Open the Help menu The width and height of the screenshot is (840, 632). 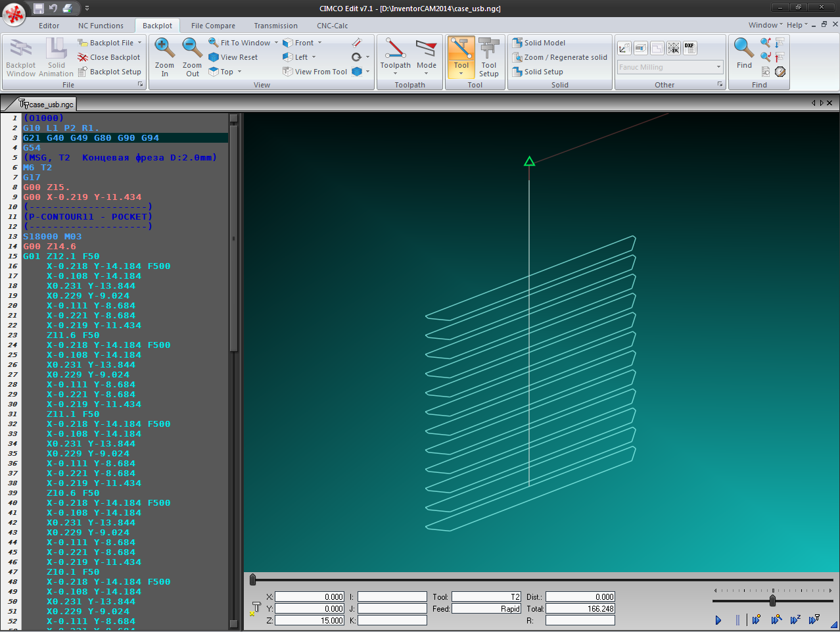(797, 25)
